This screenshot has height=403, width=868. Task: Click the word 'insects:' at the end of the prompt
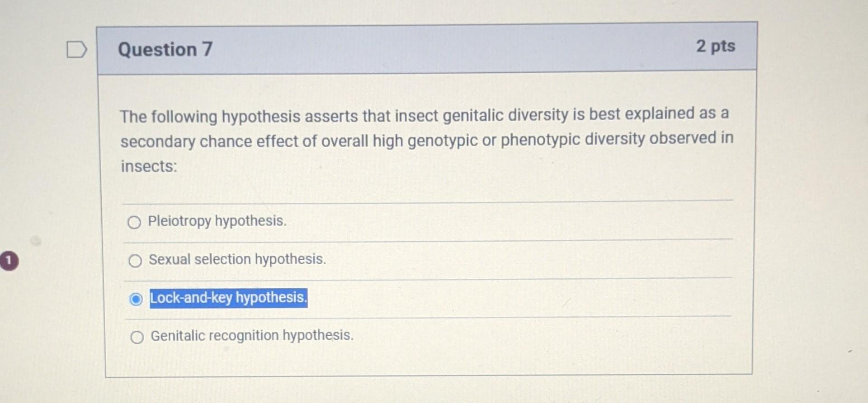coord(147,166)
